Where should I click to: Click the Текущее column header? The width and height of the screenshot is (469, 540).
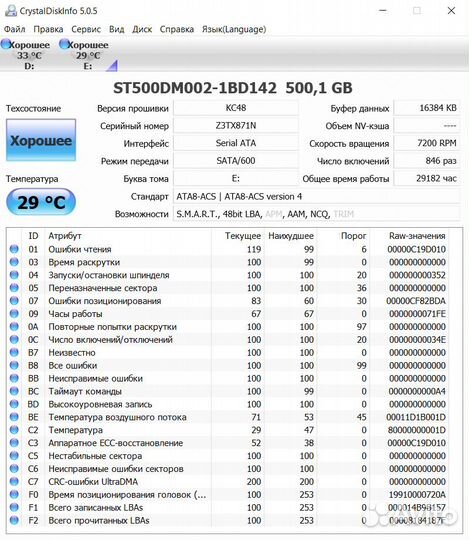(x=243, y=236)
